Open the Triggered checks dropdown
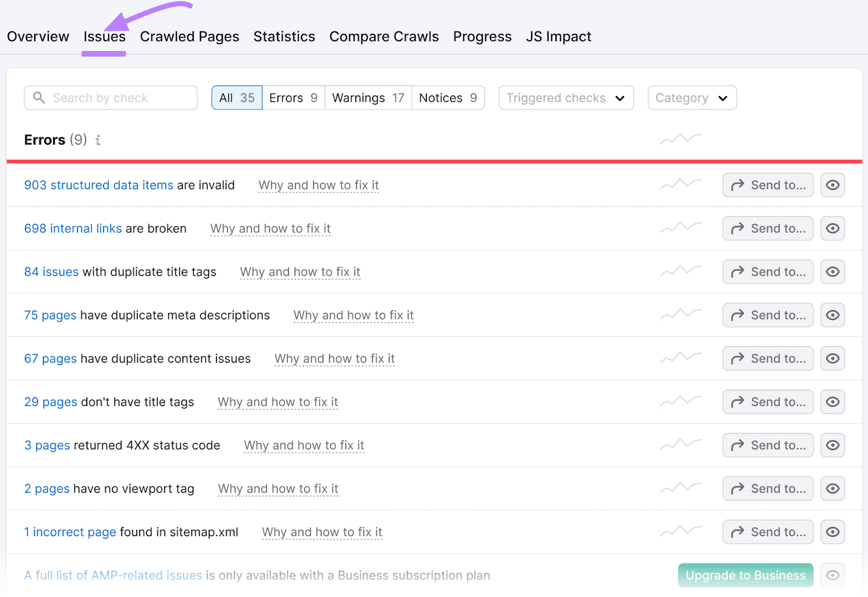This screenshot has width=868, height=597. pos(566,98)
